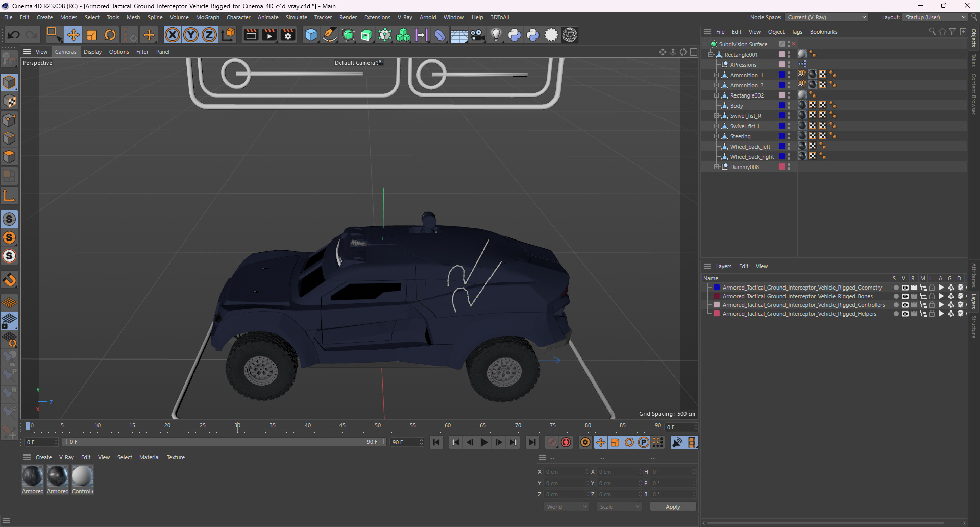Click the Floor grid object icon
This screenshot has height=527, width=980.
click(459, 35)
